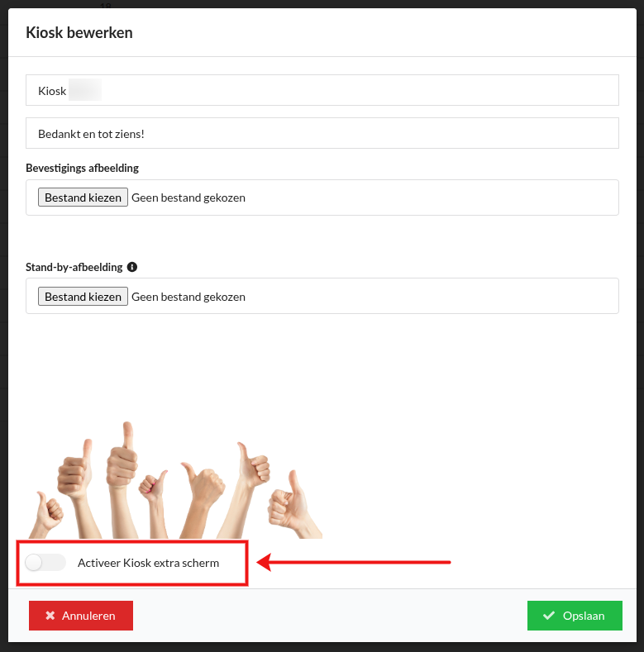
Task: Choose a file for Bevestigings afbeelding
Action: pyautogui.click(x=83, y=198)
